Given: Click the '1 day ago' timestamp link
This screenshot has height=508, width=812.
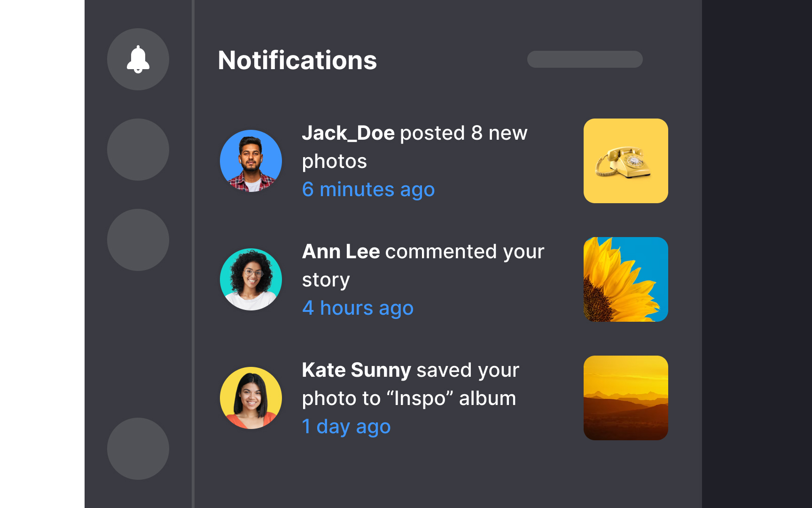Looking at the screenshot, I should click(x=346, y=427).
